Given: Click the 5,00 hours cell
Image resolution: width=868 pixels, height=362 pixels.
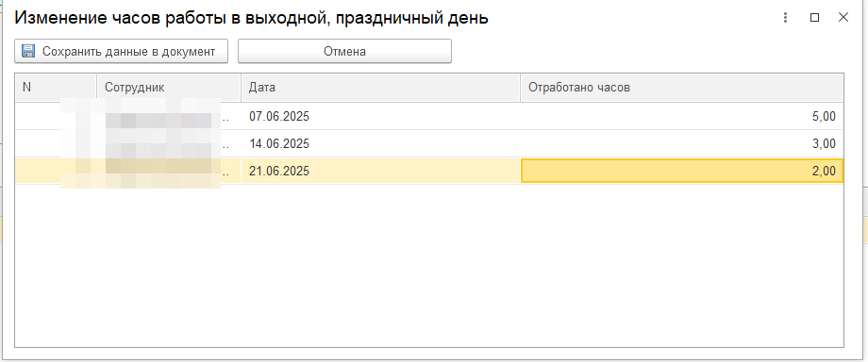Looking at the screenshot, I should pyautogui.click(x=682, y=116).
